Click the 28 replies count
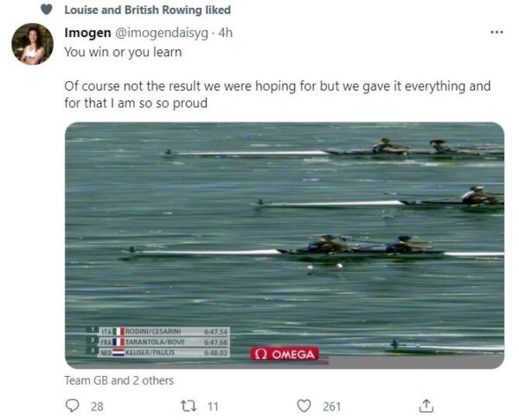The width and height of the screenshot is (519, 420). point(97,406)
